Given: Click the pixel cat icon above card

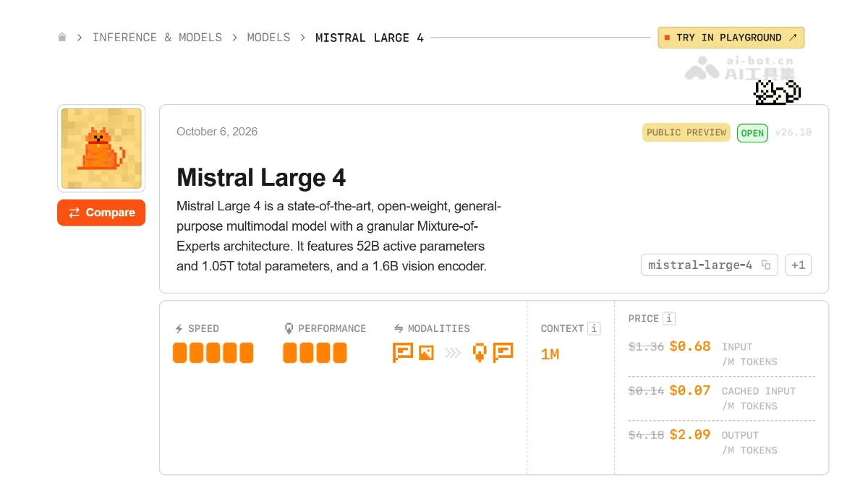Looking at the screenshot, I should coord(778,92).
